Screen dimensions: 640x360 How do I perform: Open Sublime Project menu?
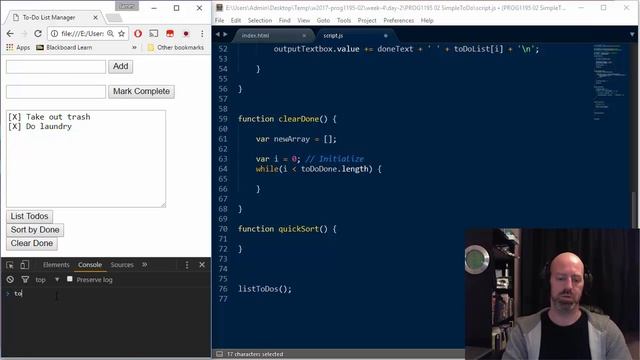tap(367, 20)
